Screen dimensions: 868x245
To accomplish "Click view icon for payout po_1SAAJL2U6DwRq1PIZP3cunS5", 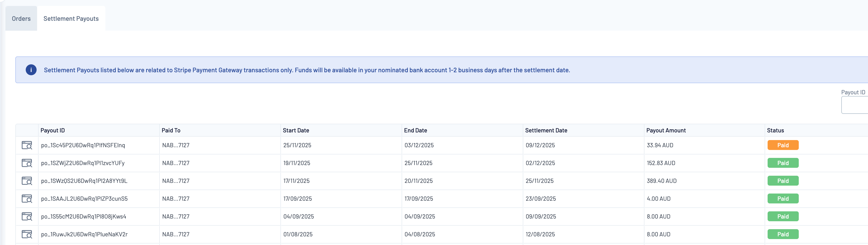I will coord(27,199).
